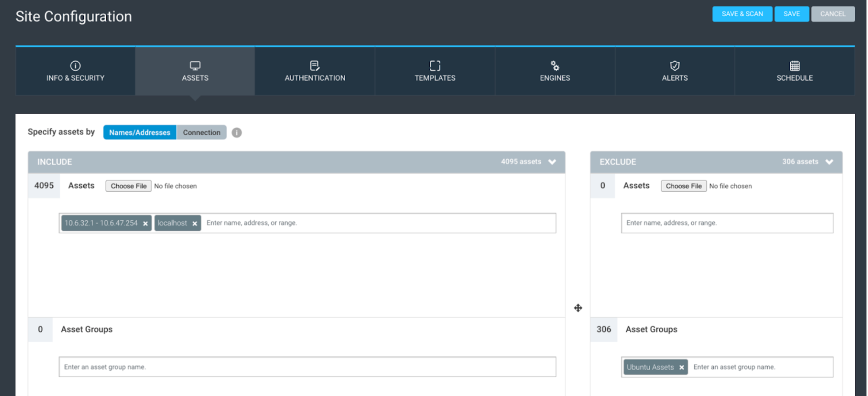Switch to Connection asset mode
Screen dimensions: 868x396
point(201,133)
